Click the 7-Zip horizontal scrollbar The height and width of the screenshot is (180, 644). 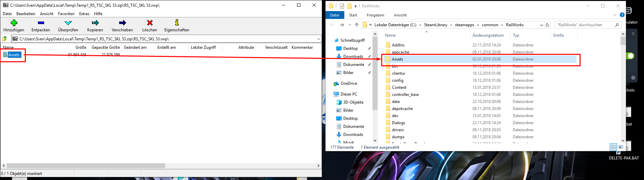tap(86, 166)
